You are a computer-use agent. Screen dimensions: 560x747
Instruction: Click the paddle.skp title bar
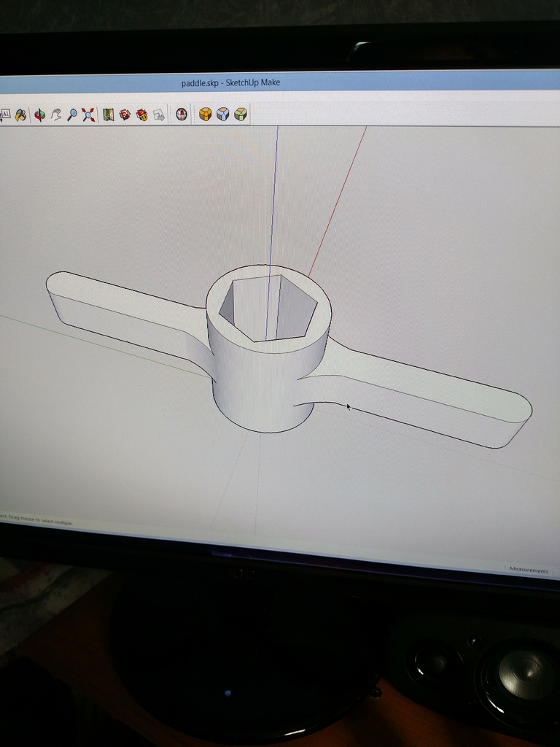[x=230, y=82]
